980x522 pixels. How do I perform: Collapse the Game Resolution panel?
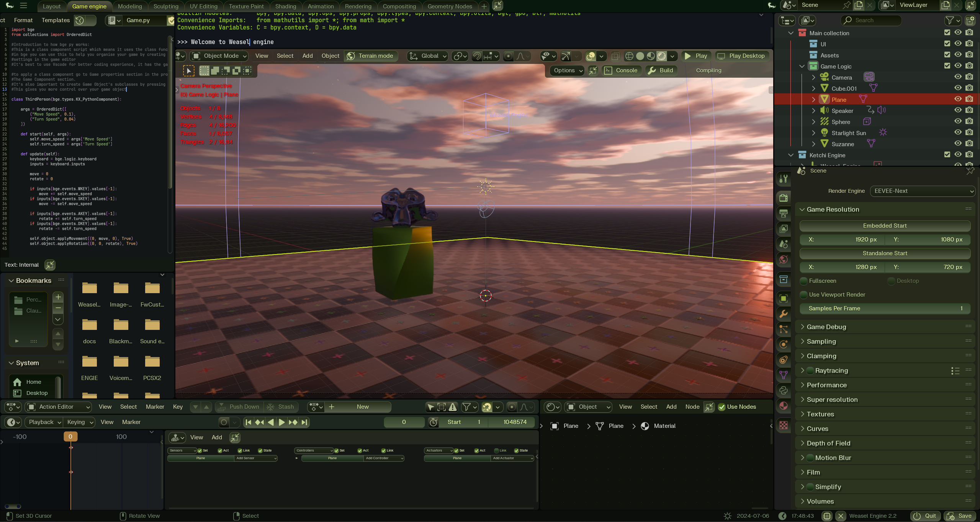[833, 209]
